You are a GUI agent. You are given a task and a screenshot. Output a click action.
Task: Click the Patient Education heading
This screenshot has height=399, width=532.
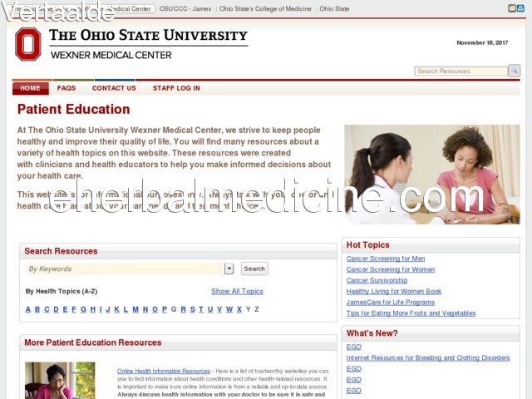[74, 109]
